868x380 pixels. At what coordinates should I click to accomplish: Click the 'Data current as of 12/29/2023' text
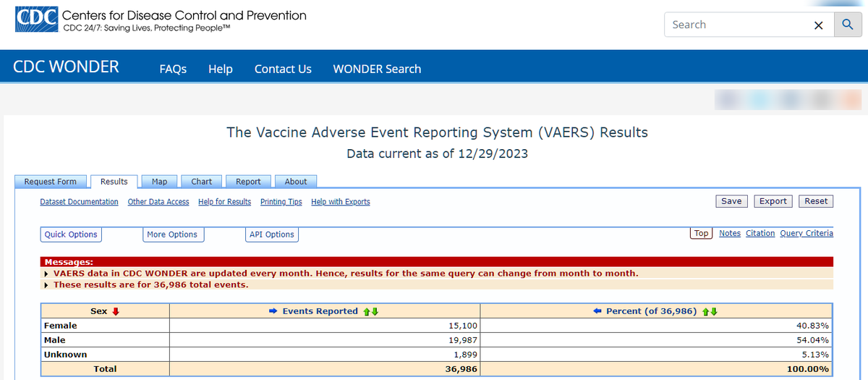437,153
